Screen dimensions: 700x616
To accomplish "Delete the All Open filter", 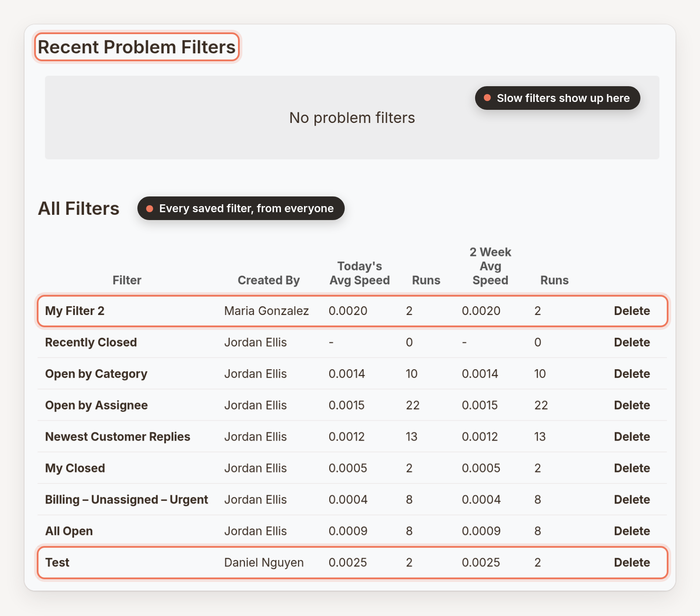I will (632, 531).
